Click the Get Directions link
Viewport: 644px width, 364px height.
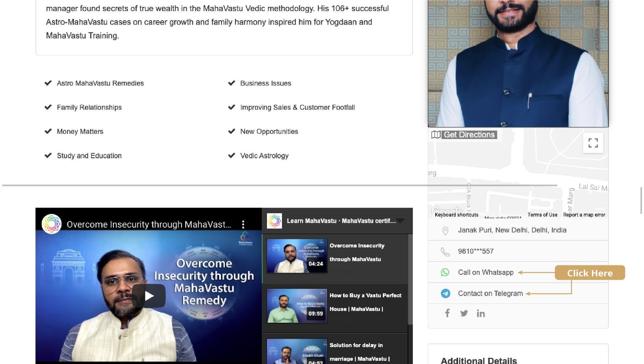pos(469,135)
